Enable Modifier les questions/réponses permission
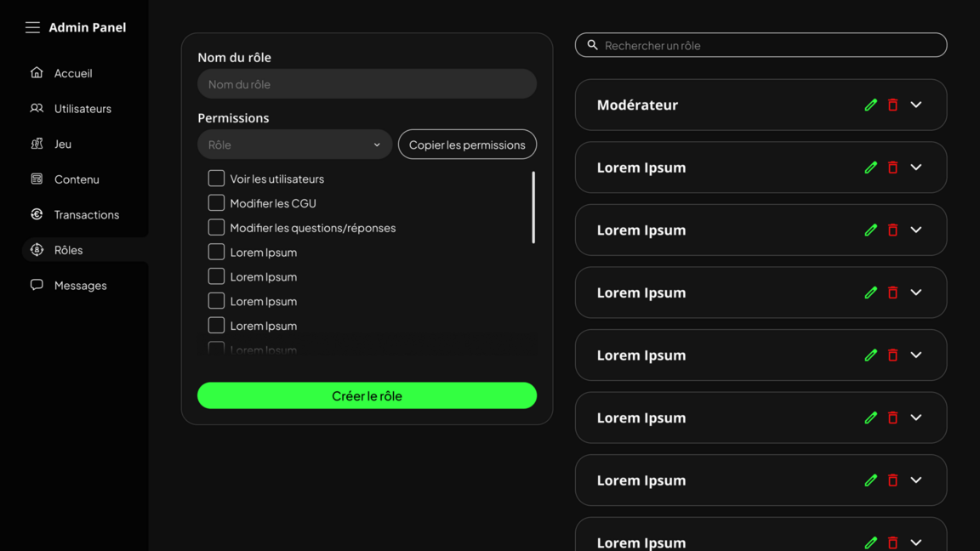This screenshot has height=551, width=980. point(216,227)
